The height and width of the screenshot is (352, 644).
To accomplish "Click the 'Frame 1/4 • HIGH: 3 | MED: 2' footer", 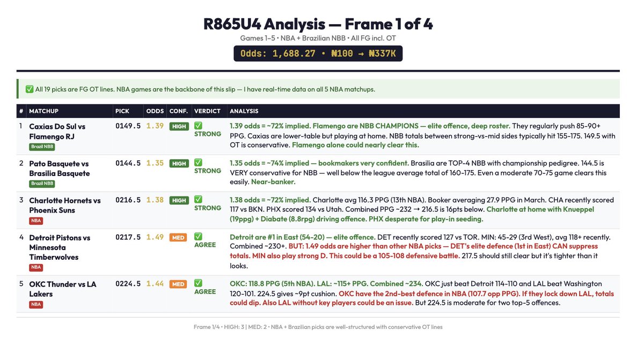I will (318, 327).
